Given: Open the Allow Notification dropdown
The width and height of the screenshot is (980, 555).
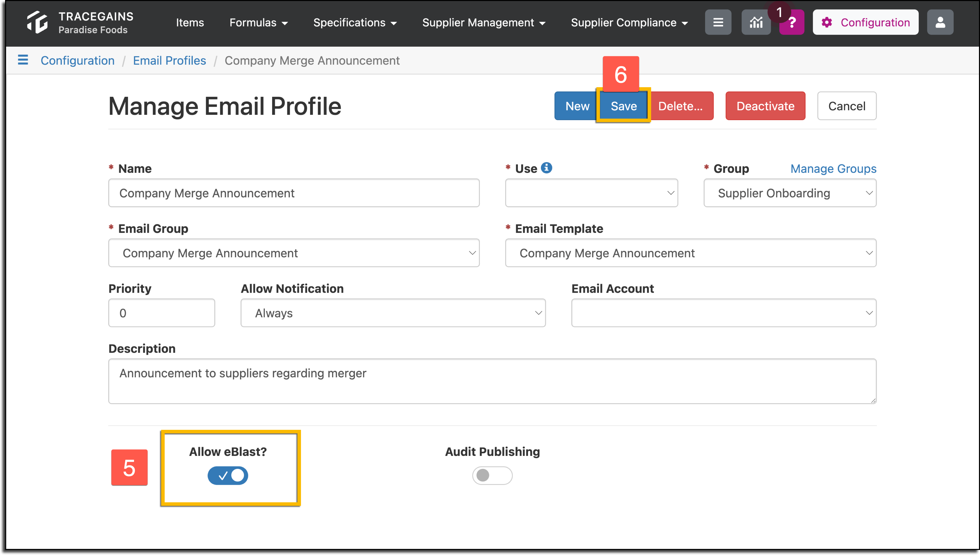Looking at the screenshot, I should 393,313.
